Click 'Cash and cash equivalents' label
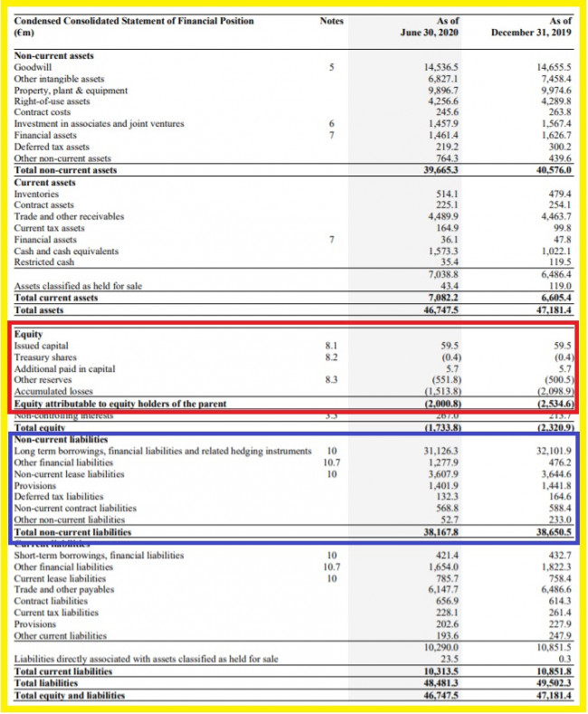This screenshot has width=588, height=714. [x=66, y=251]
